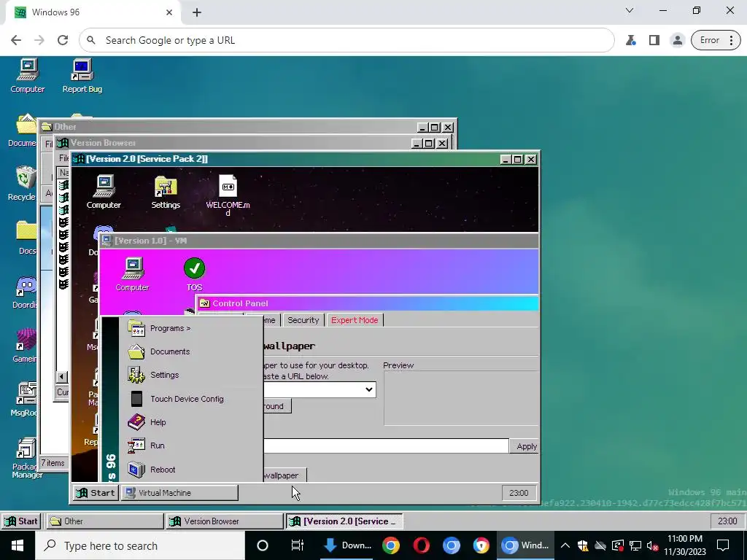Select Reboot in the start menu

tap(192, 469)
